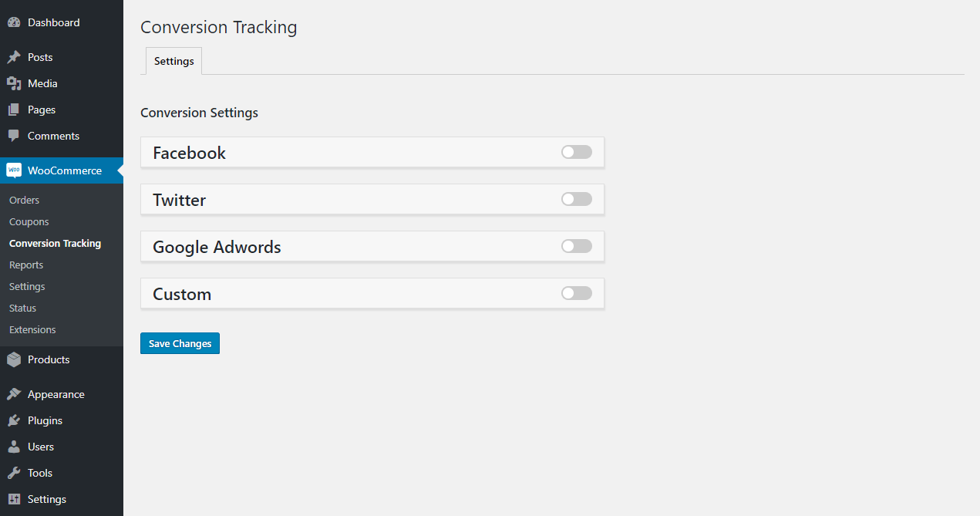The width and height of the screenshot is (980, 516).
Task: Toggle Google Adwords conversion tracking
Action: pos(577,246)
